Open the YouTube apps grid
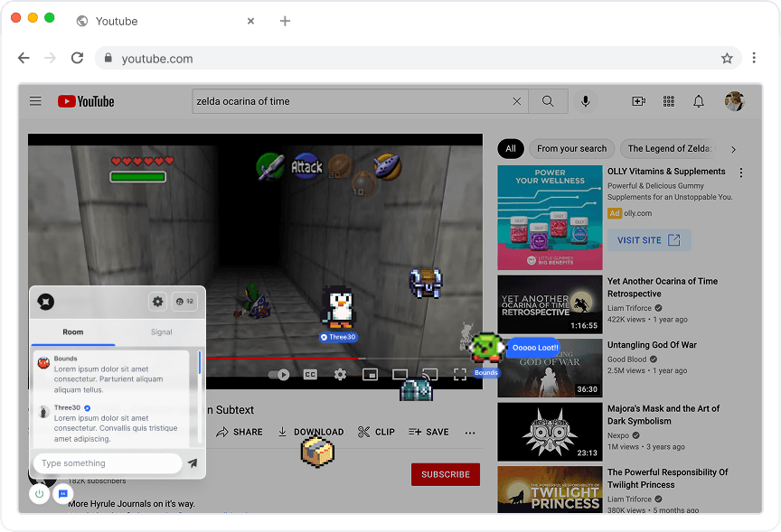Screen dimensions: 781x532 [x=668, y=101]
